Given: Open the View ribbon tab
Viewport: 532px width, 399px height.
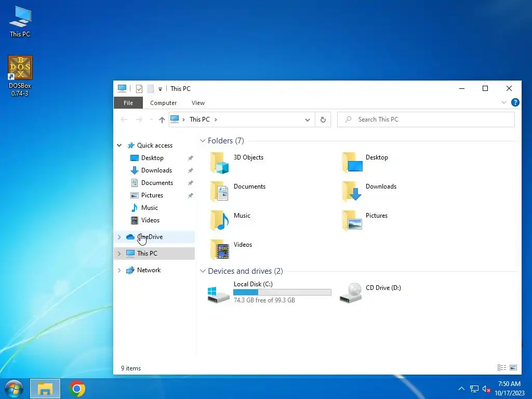Looking at the screenshot, I should point(198,103).
